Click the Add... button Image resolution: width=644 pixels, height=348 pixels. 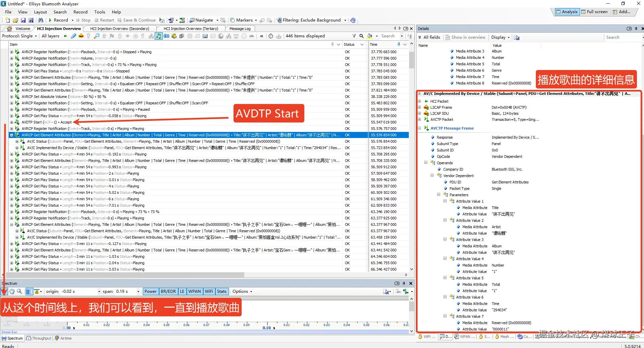pyautogui.click(x=621, y=12)
